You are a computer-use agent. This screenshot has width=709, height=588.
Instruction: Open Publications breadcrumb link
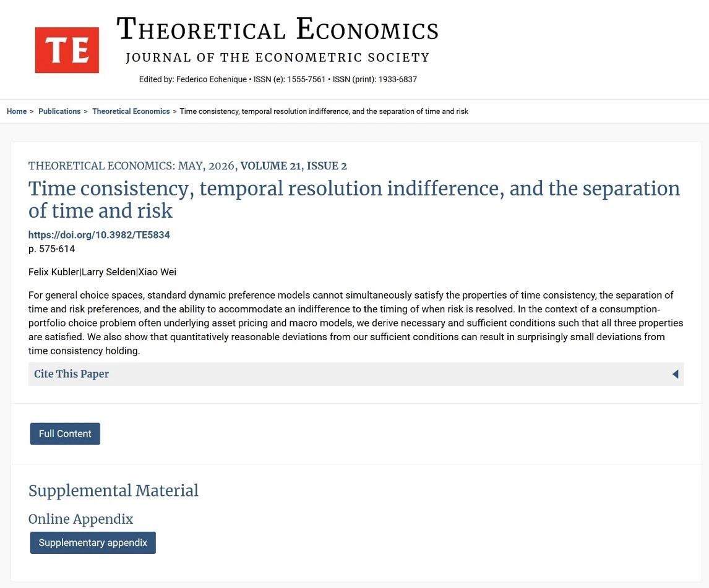click(x=59, y=111)
